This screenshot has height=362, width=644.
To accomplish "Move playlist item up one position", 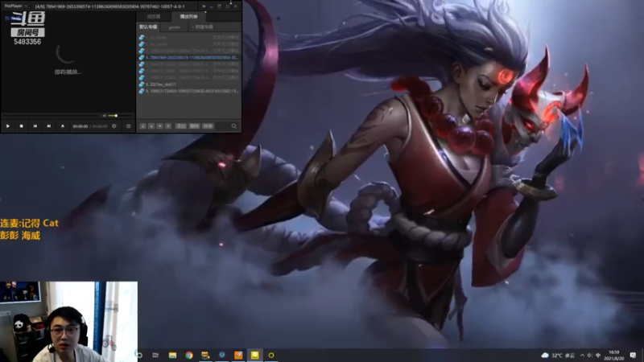I will click(151, 126).
